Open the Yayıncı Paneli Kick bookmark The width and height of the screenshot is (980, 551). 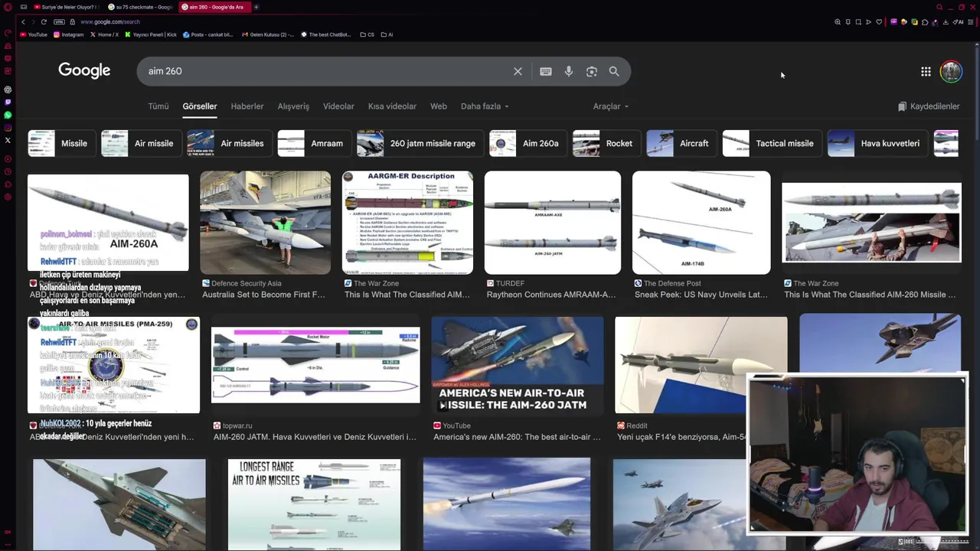(151, 34)
